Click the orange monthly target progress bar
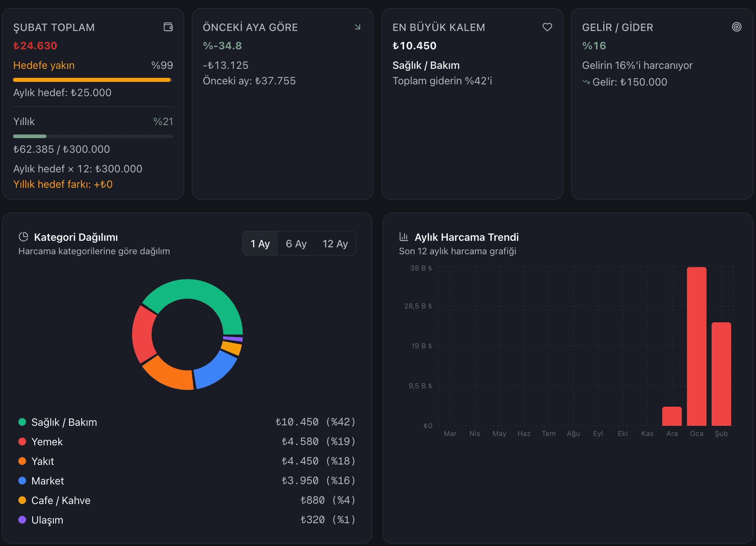756x546 pixels. point(92,80)
